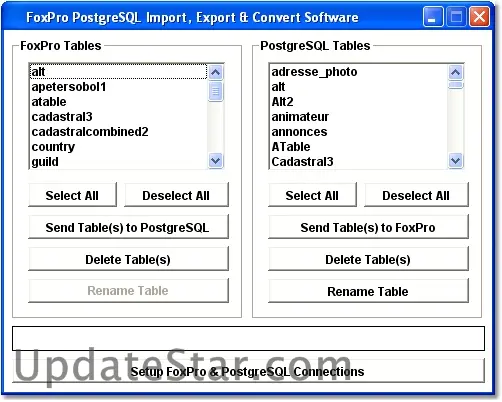Click Deselect All under FoxPro Tables
The height and width of the screenshot is (402, 502).
(176, 195)
